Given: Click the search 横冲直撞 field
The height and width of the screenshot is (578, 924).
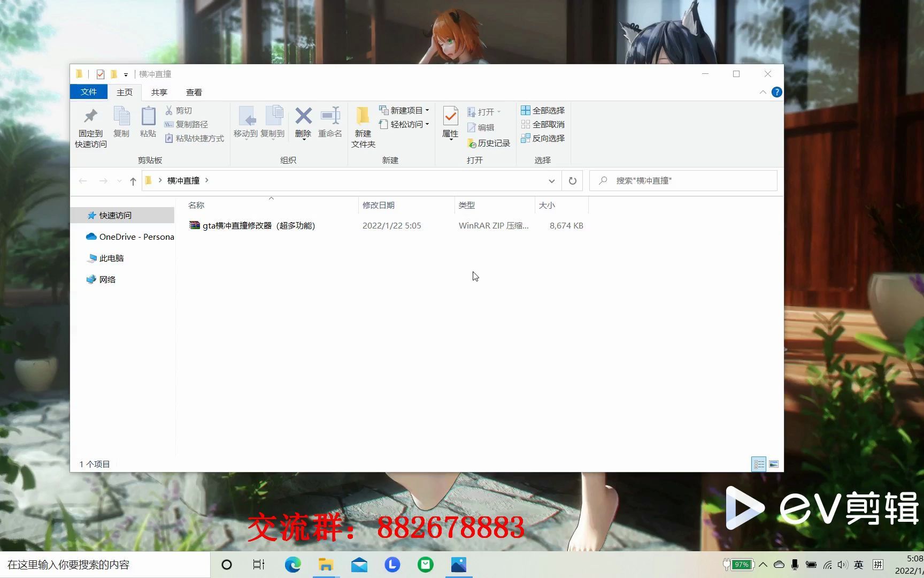Looking at the screenshot, I should 683,181.
